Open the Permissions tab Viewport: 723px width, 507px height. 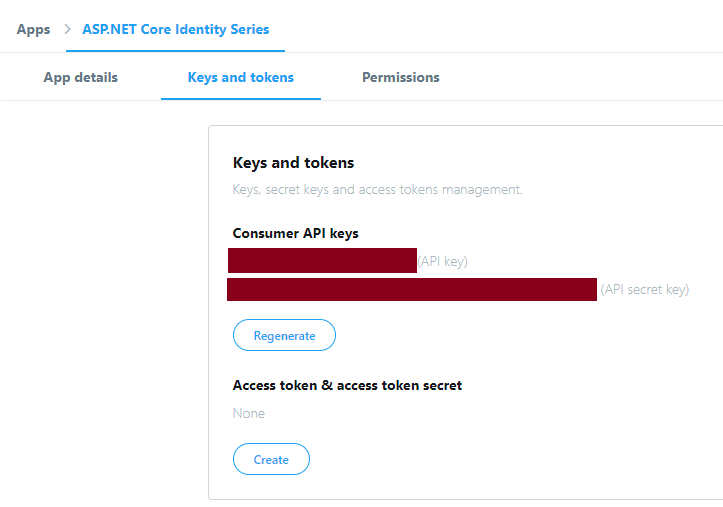tap(400, 77)
